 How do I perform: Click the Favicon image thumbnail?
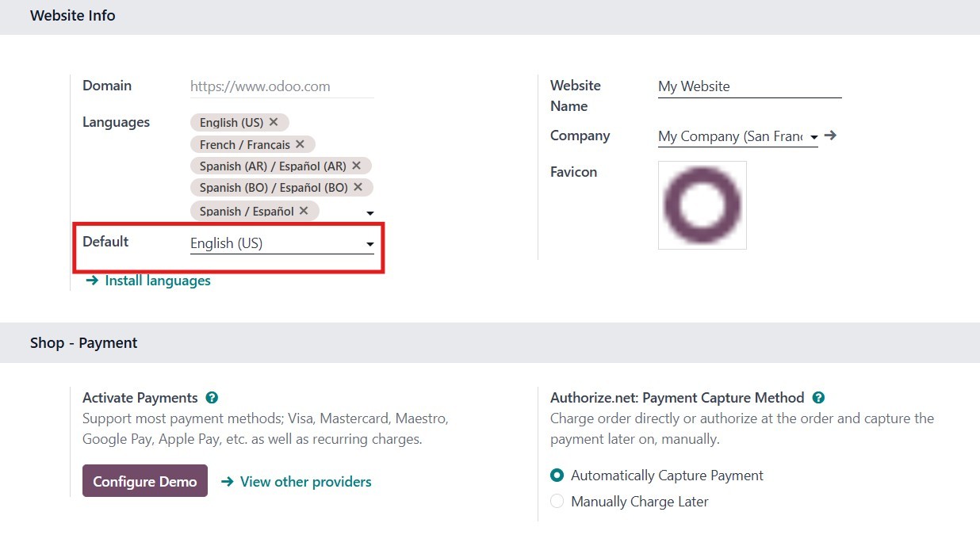[x=702, y=205]
